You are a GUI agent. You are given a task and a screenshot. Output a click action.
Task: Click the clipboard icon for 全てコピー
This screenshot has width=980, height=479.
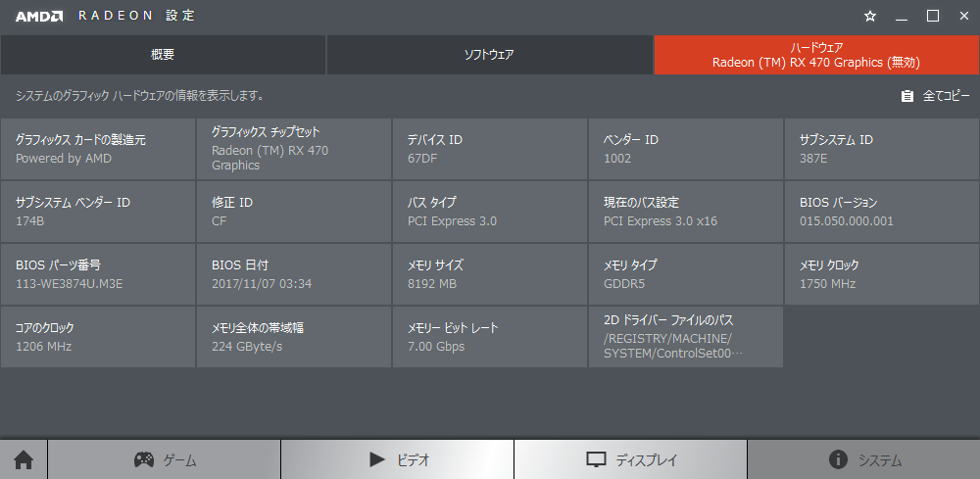pos(907,96)
